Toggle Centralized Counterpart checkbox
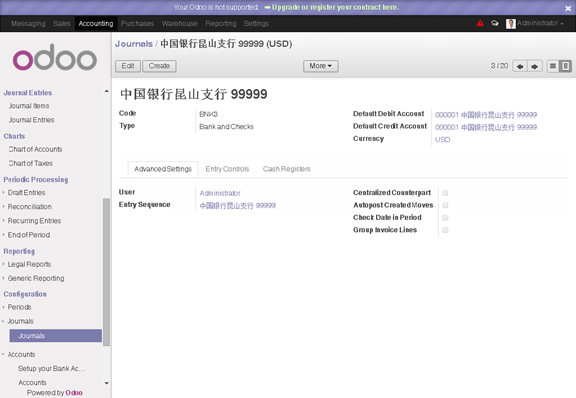Viewport: 576px width, 398px height. [x=445, y=193]
